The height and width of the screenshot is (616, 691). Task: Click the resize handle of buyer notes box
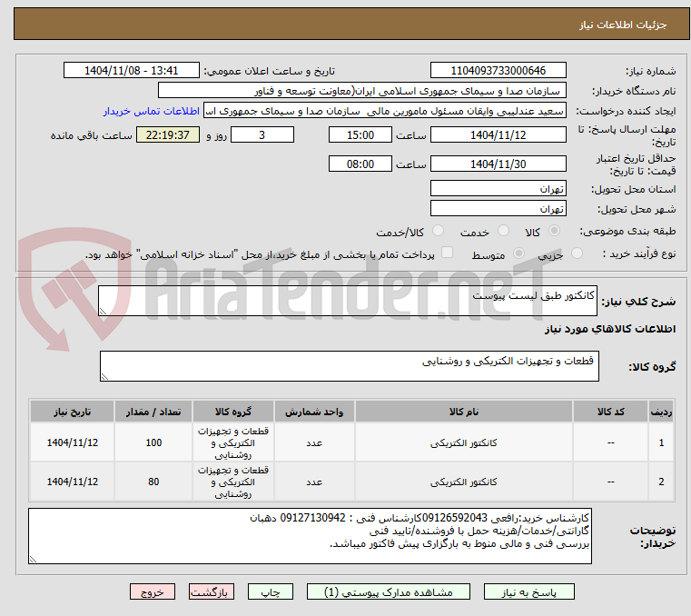tap(34, 559)
